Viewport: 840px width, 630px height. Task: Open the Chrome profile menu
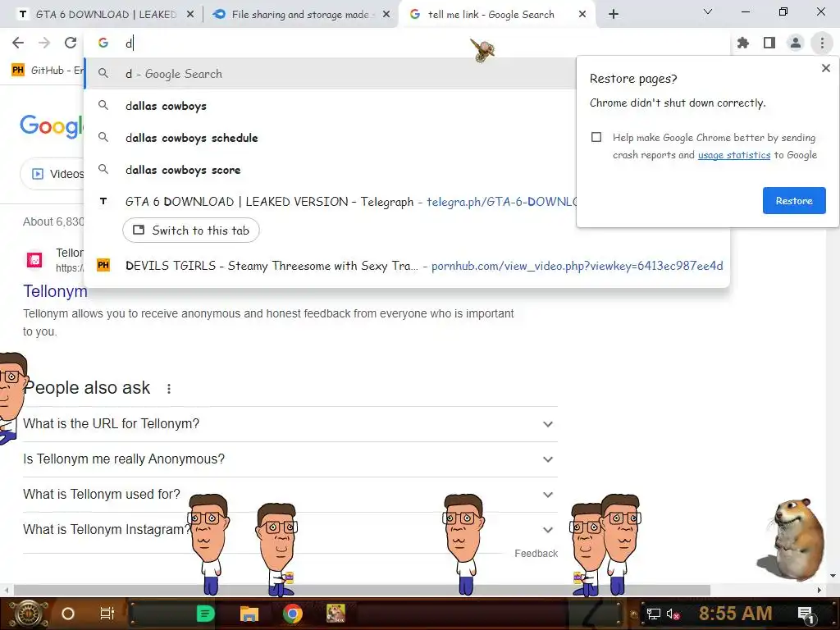(x=796, y=43)
